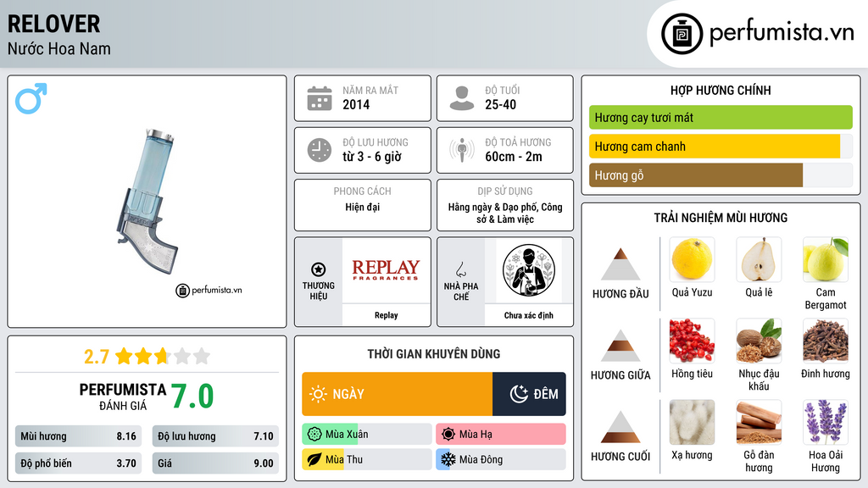Click the Mùa Hạ season bar

(500, 435)
